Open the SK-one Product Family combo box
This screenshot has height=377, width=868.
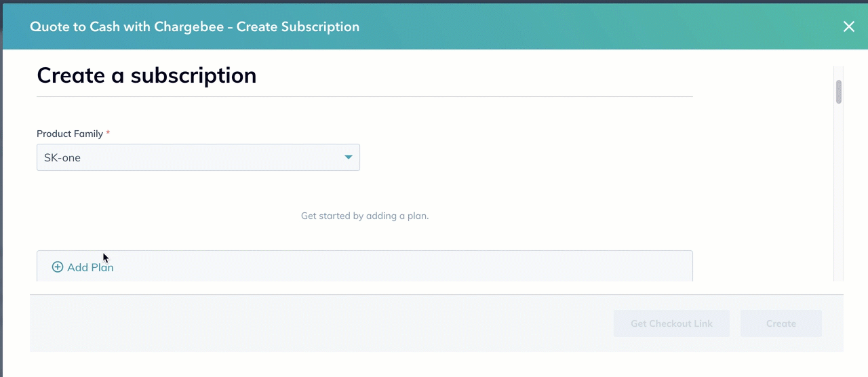[x=198, y=157]
